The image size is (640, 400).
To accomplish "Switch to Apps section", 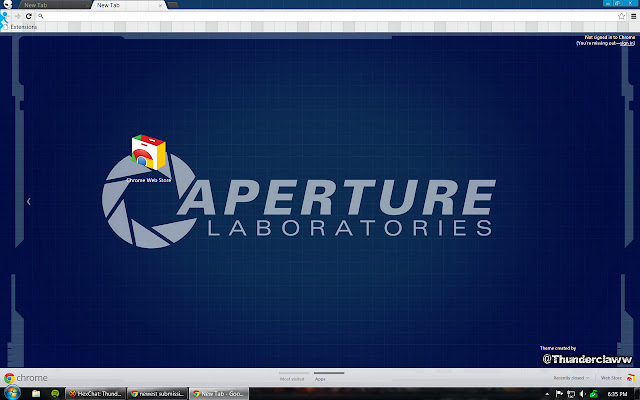I will point(320,379).
